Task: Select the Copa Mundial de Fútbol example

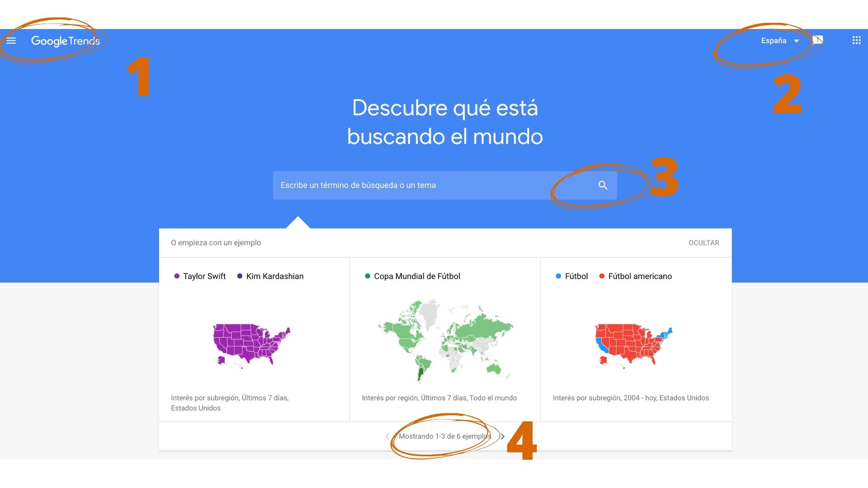Action: (417, 276)
